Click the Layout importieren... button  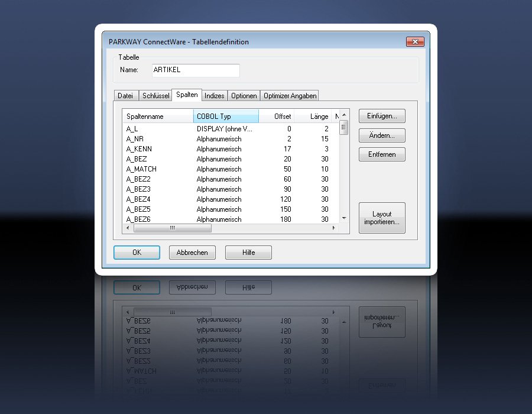pyautogui.click(x=382, y=218)
